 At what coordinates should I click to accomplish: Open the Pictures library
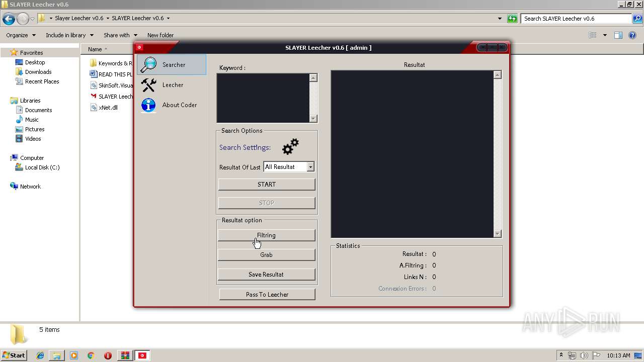pos(30,129)
